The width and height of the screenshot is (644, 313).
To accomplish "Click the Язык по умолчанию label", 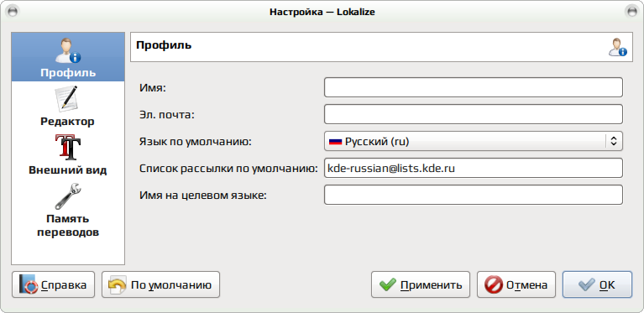I will coord(196,142).
